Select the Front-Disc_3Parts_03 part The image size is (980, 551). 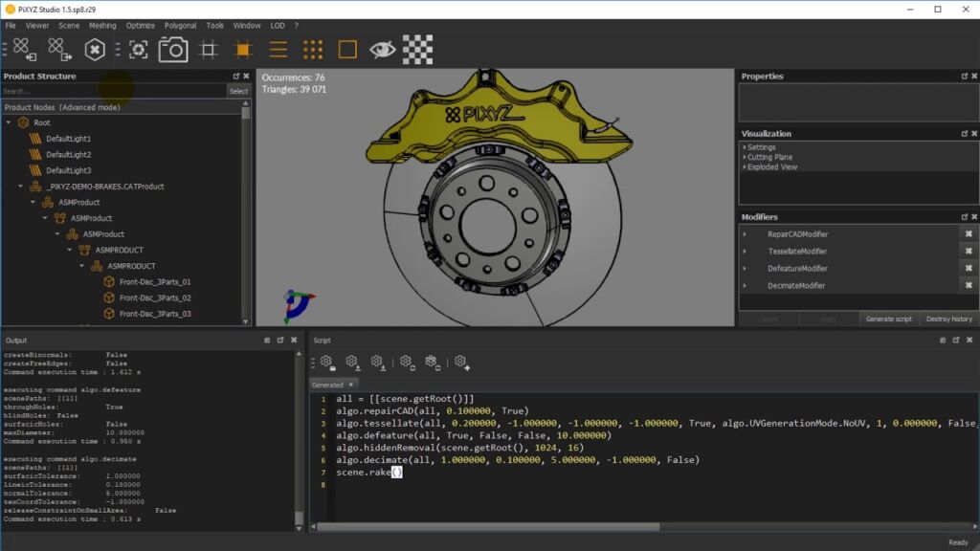[155, 314]
